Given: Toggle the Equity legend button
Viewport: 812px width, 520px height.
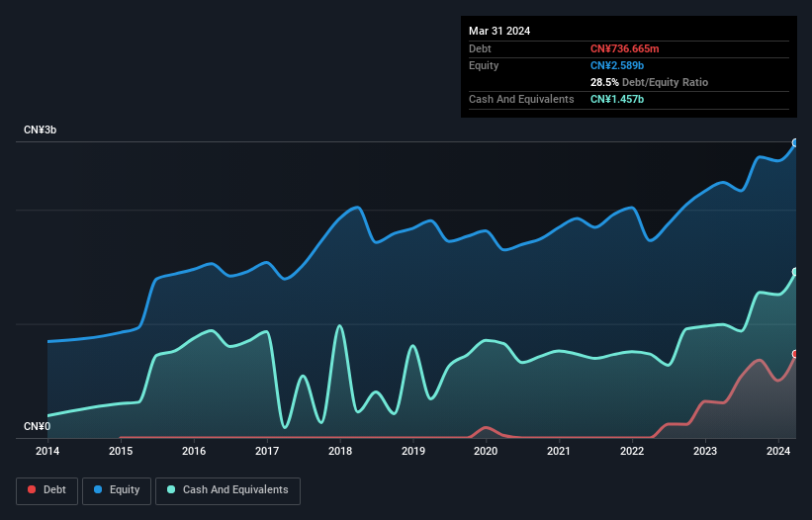Looking at the screenshot, I should pos(117,490).
